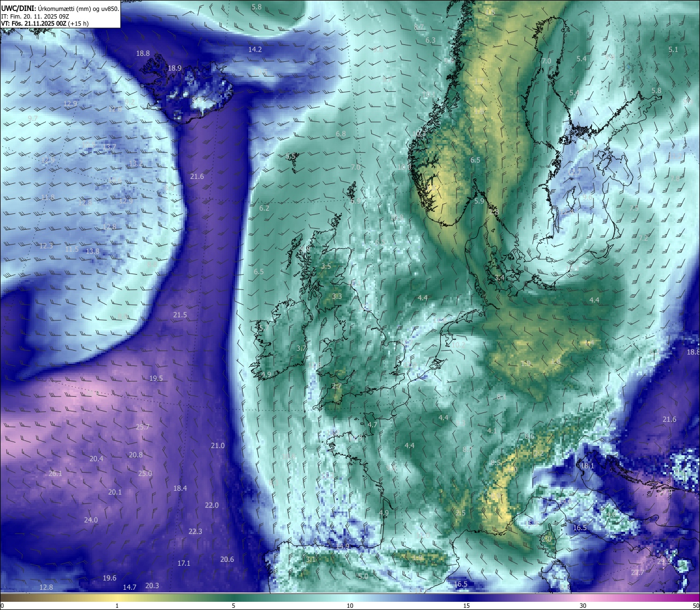Click the 21.5 value label
This screenshot has width=700, height=610.
(180, 315)
